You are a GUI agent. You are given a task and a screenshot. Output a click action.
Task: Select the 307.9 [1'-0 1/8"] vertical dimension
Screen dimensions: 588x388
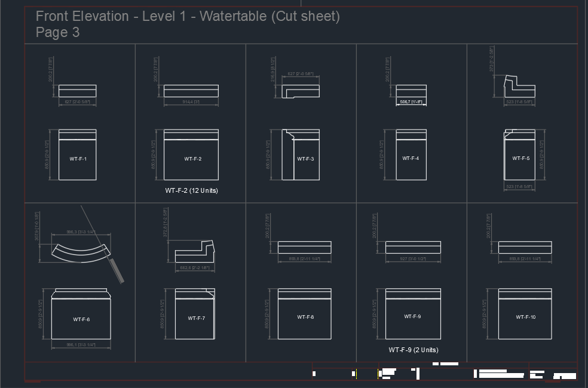click(37, 227)
